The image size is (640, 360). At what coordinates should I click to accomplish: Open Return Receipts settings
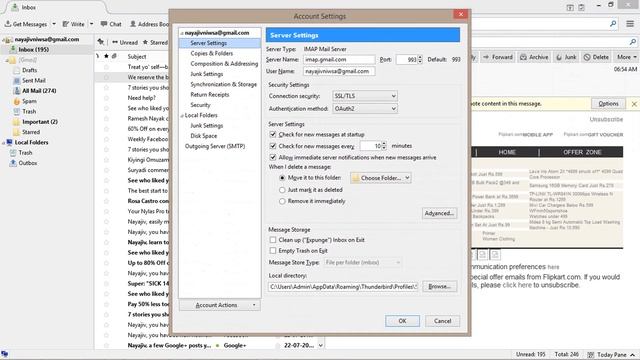[209, 94]
